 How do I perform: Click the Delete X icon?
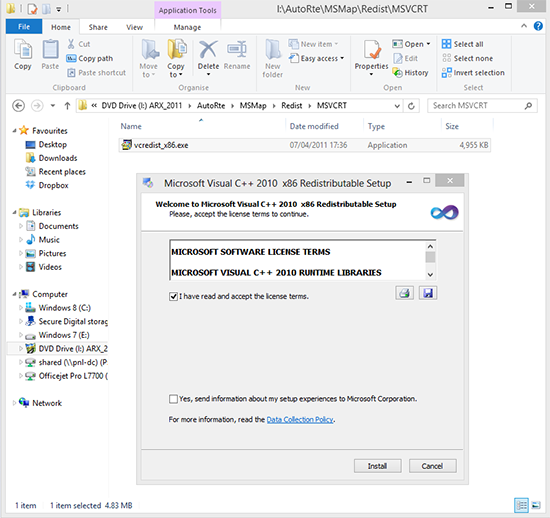208,49
